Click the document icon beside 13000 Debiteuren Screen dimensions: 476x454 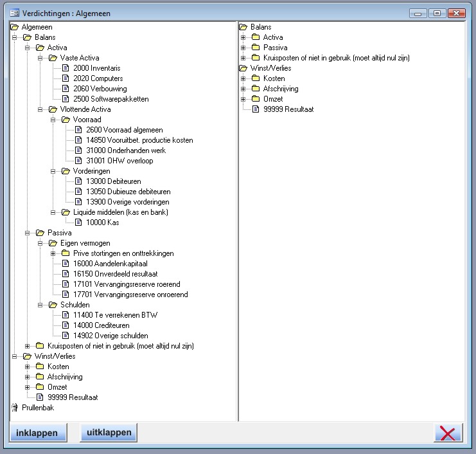[x=78, y=181]
